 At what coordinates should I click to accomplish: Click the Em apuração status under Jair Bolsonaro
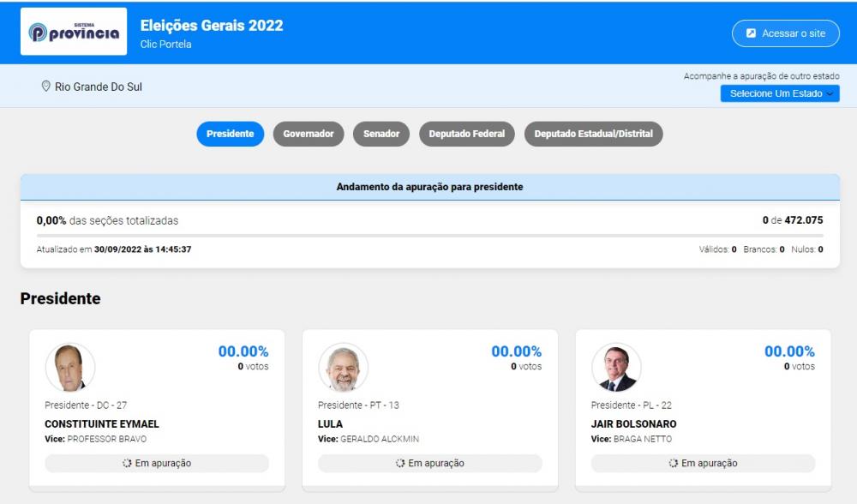[703, 463]
